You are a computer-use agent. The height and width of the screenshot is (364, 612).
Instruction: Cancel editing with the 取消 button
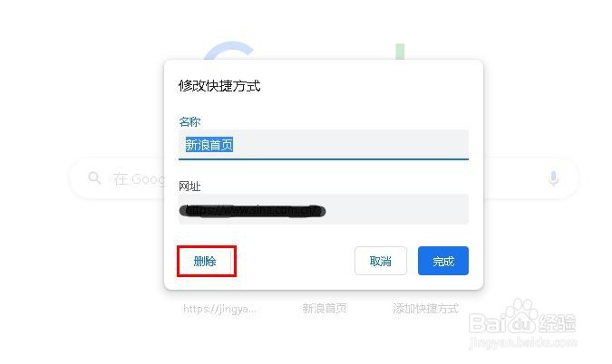coord(381,261)
